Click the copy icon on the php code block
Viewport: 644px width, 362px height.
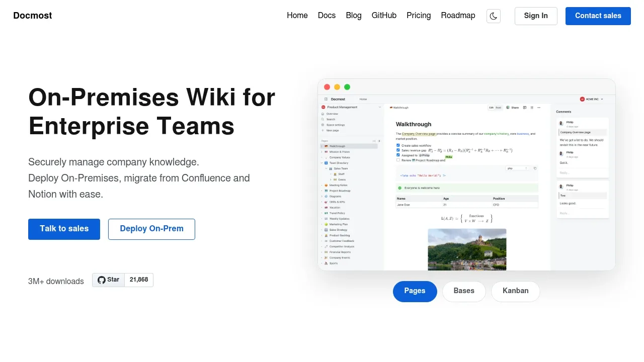[x=535, y=168]
